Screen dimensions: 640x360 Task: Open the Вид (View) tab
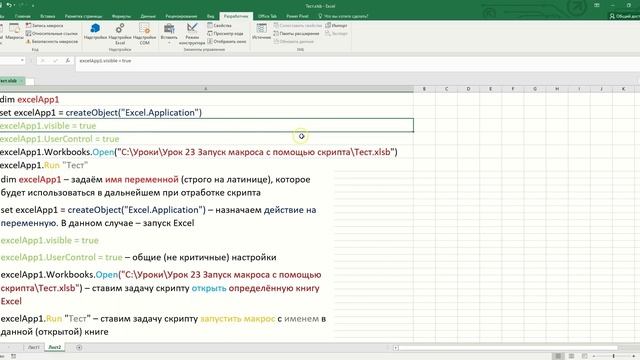pos(210,16)
